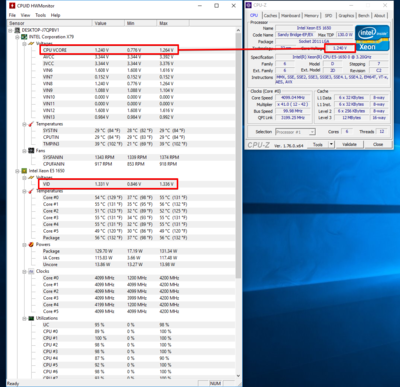400x387 pixels.
Task: Select the SYSTIN temperature row
Action: pos(122,131)
